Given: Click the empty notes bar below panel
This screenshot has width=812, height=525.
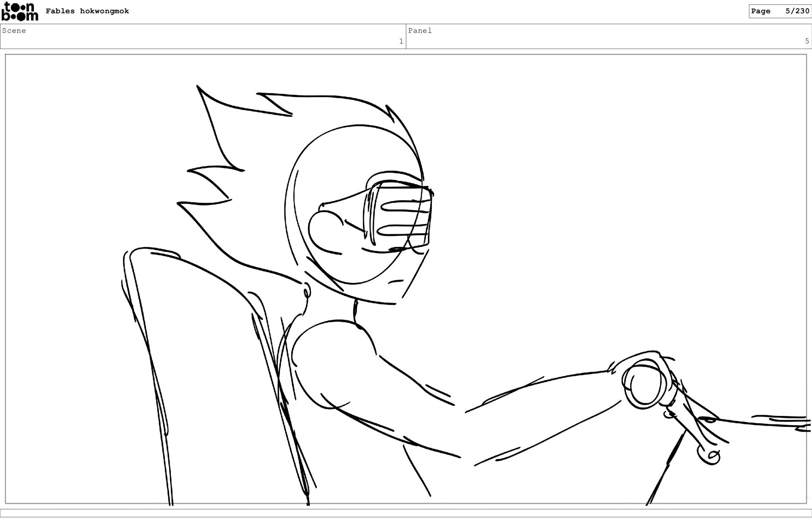Looking at the screenshot, I should pyautogui.click(x=406, y=513).
